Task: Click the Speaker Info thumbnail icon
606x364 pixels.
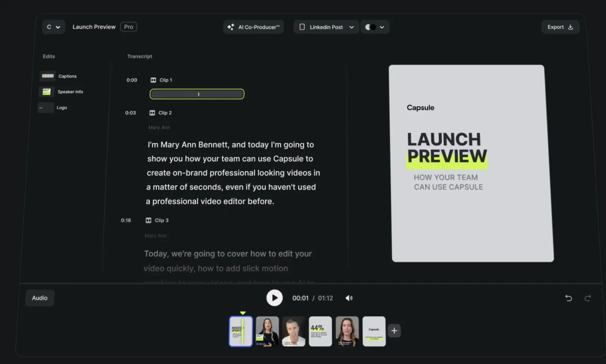Action: (x=47, y=92)
